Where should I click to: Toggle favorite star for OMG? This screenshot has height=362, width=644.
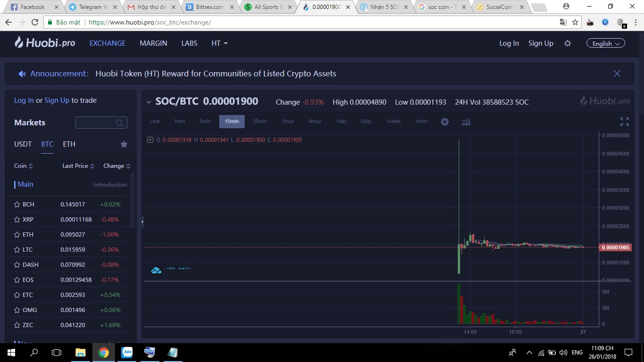(17, 310)
